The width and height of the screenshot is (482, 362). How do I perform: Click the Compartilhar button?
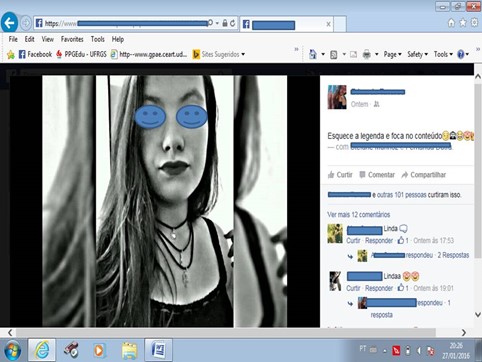pos(424,175)
